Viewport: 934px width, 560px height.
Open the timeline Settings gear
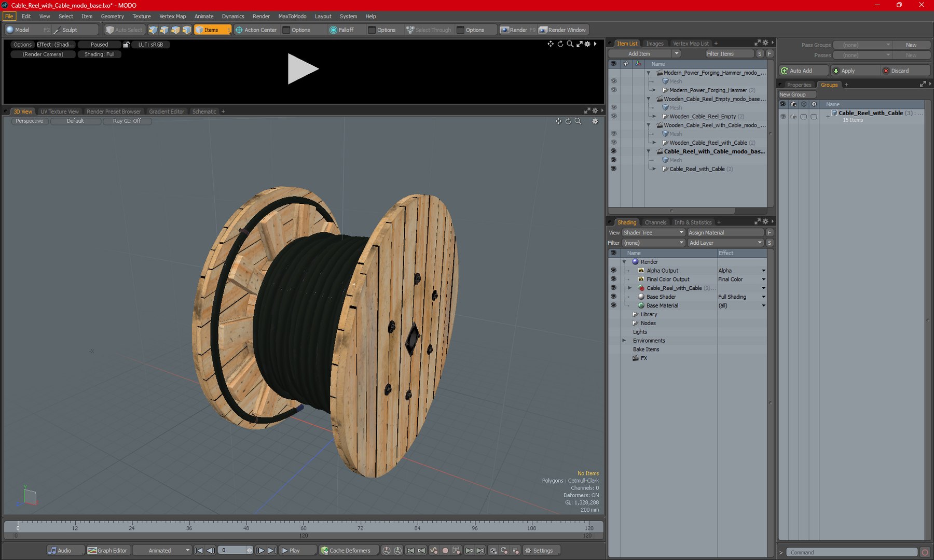click(539, 551)
